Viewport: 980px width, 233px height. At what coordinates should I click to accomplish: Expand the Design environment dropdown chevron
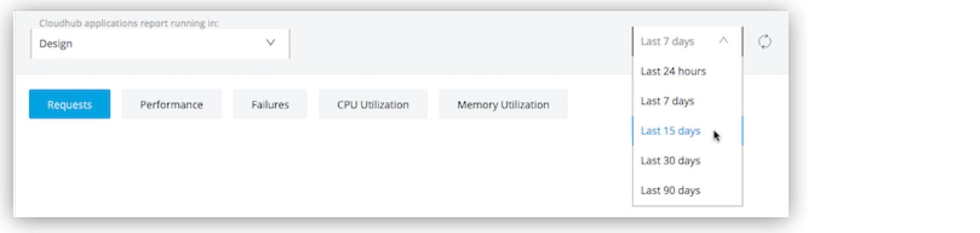click(x=270, y=42)
